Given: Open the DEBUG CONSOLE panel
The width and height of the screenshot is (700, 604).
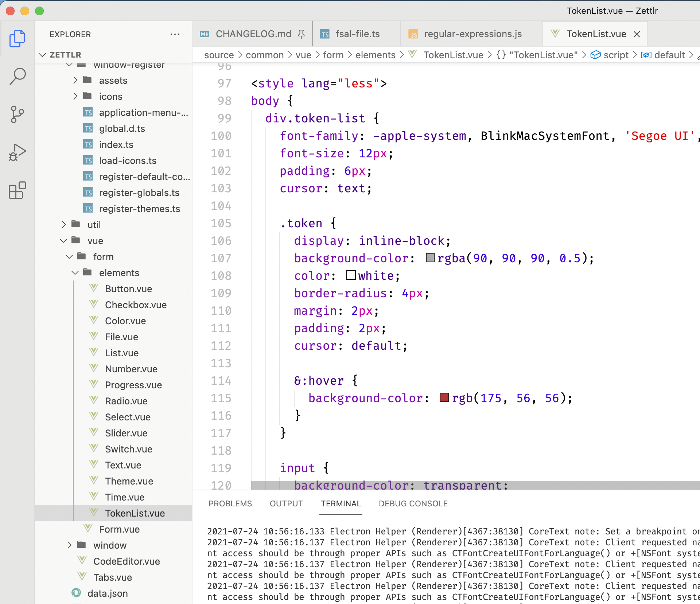Looking at the screenshot, I should click(413, 503).
